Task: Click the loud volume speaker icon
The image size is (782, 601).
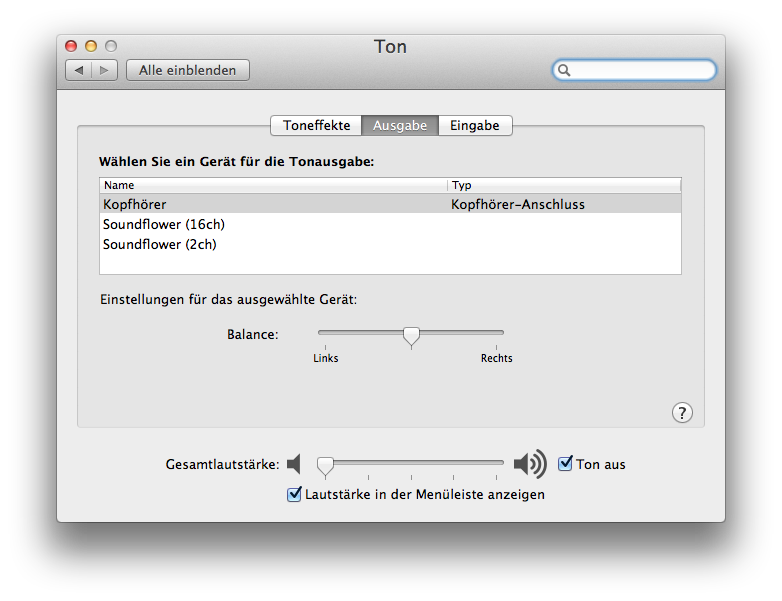Action: tap(530, 464)
